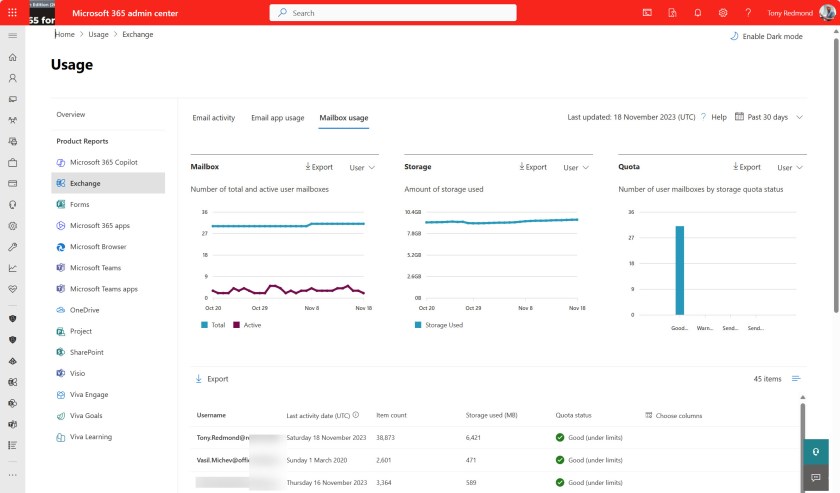Go to Home breadcrumb link
The image size is (840, 493).
pos(65,34)
